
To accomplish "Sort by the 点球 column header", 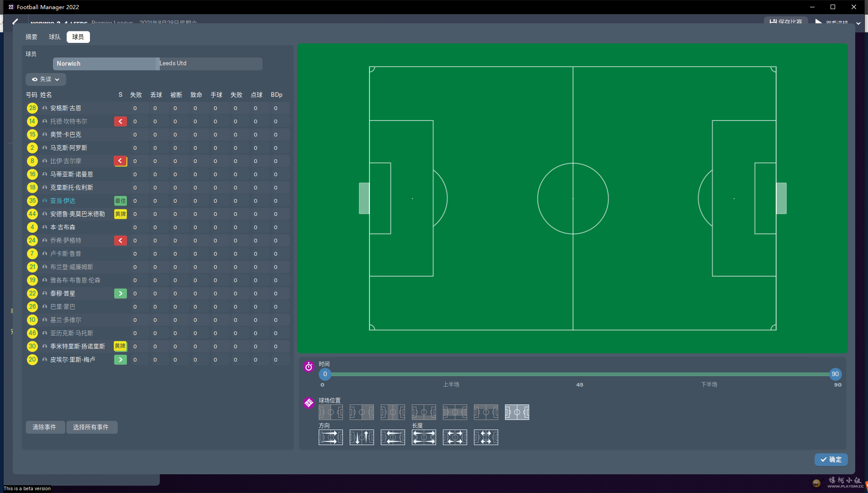I will pos(257,95).
